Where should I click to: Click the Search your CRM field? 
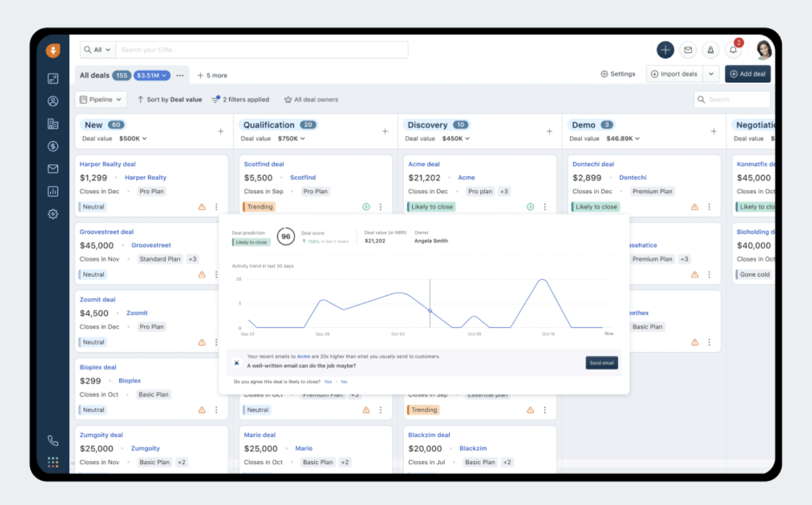(x=262, y=50)
